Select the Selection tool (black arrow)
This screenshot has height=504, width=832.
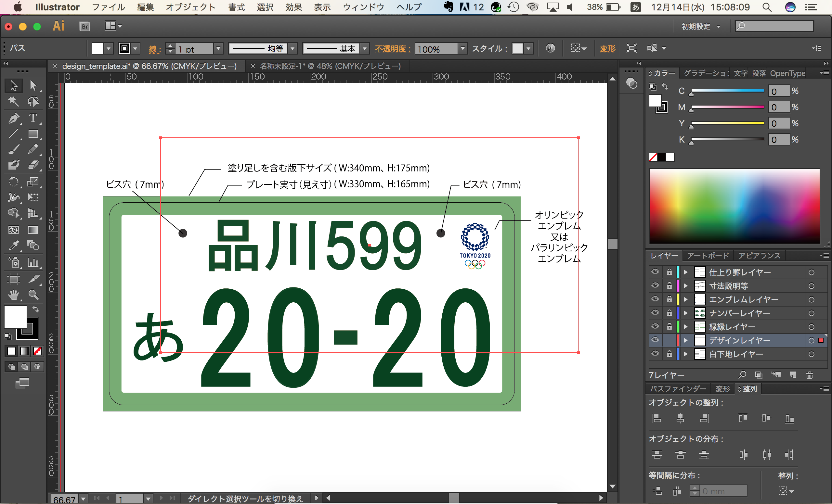[14, 85]
